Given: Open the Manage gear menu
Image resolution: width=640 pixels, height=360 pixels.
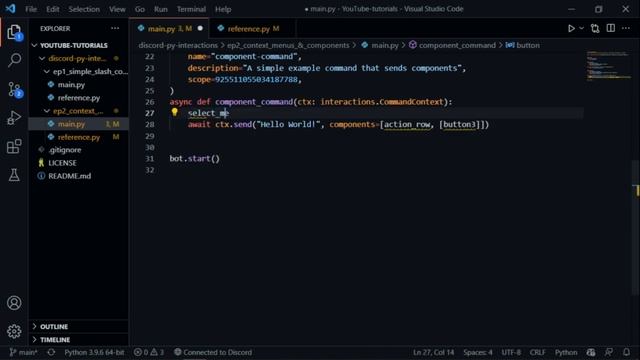Looking at the screenshot, I should (x=14, y=331).
